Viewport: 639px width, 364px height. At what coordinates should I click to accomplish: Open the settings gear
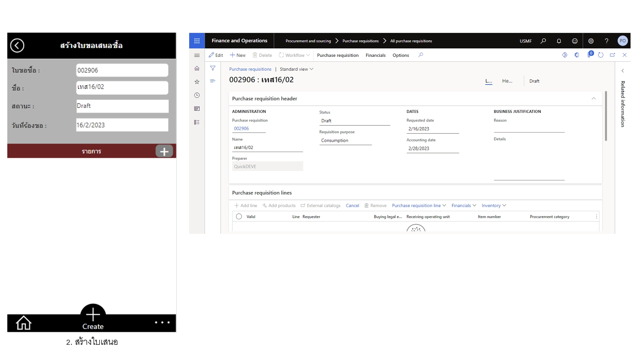point(591,41)
